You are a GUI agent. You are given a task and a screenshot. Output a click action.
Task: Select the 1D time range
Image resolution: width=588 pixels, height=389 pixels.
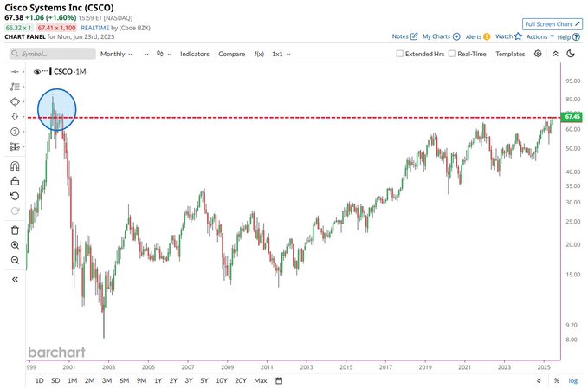(x=39, y=380)
